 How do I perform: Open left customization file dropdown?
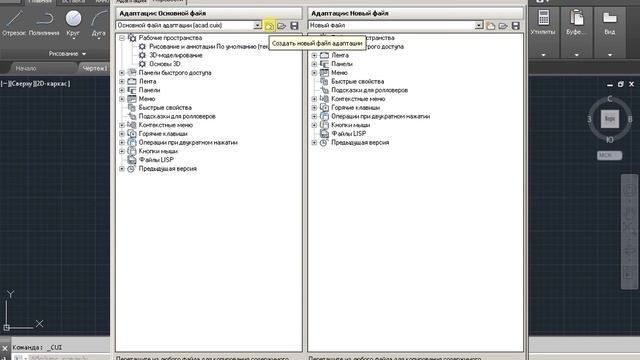point(257,25)
